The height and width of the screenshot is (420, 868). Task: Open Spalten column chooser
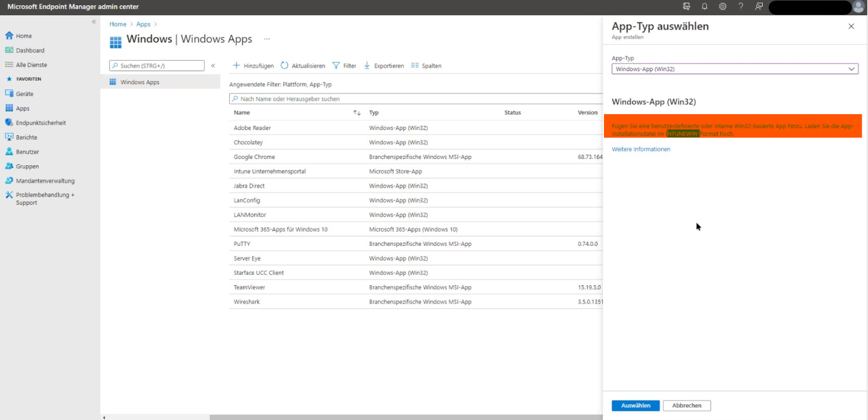[x=426, y=66]
